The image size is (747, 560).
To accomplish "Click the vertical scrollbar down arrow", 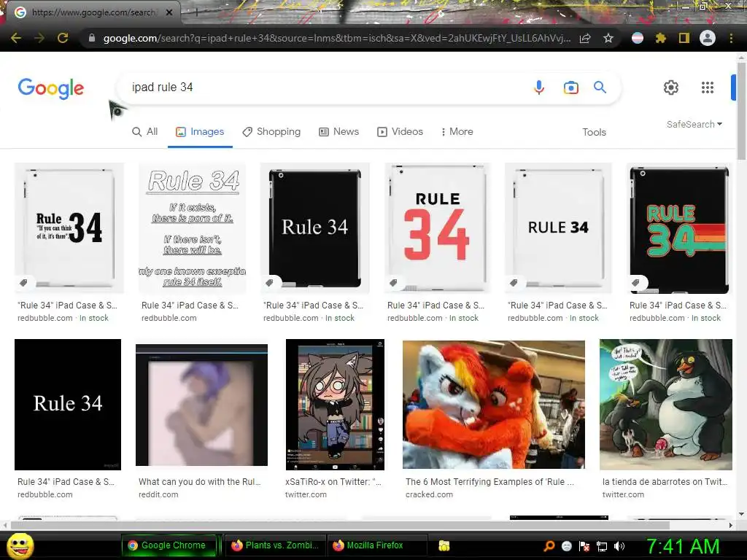I will tap(741, 514).
